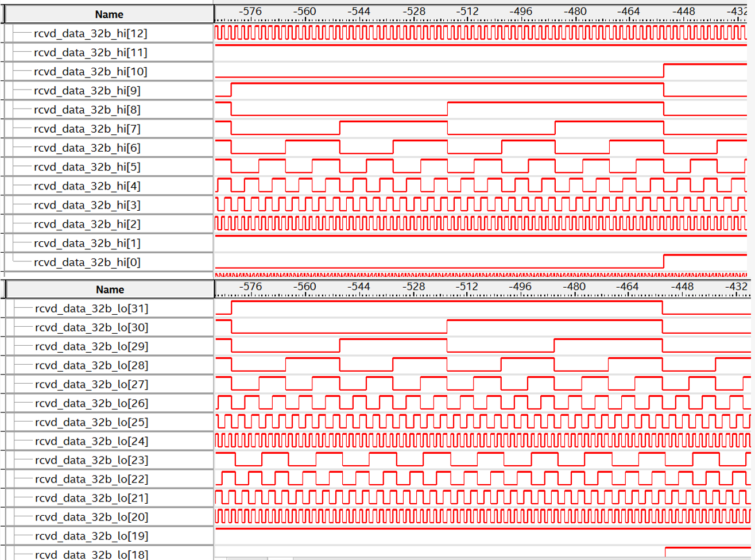Click -576 mark on upper time ruler
The image size is (755, 560).
coord(250,11)
